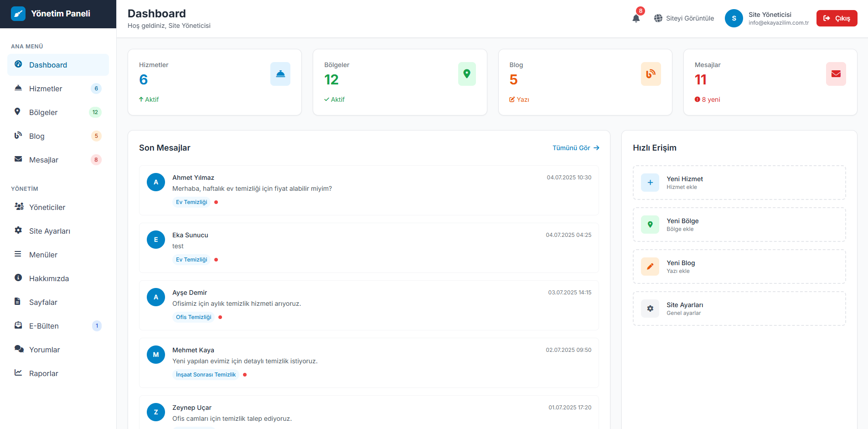Click the Bölgeler card location pin icon
Viewport: 868px width, 429px height.
click(466, 74)
